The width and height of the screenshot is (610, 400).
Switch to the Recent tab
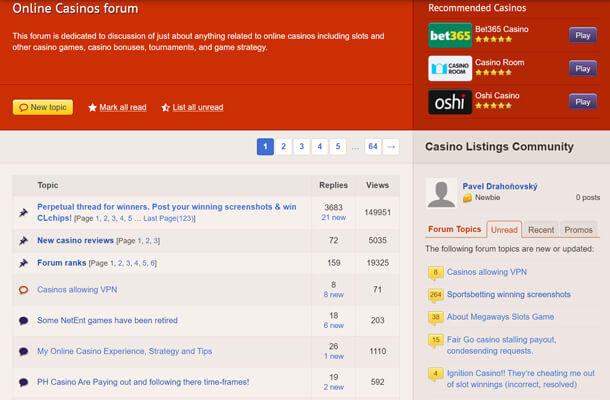pyautogui.click(x=541, y=230)
